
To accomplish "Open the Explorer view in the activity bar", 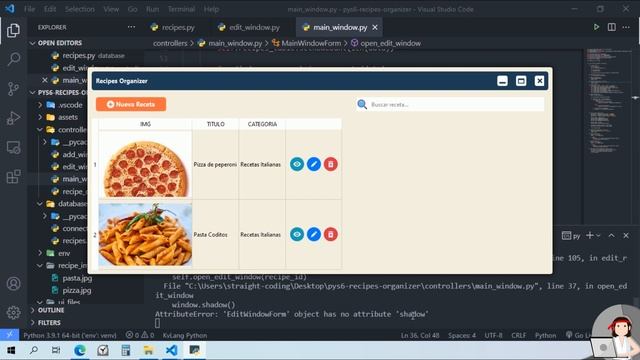I will 13,30.
